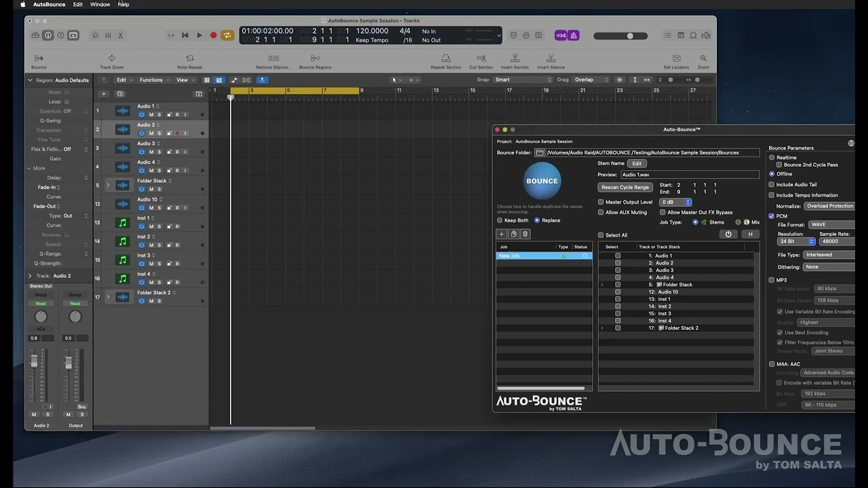Image resolution: width=868 pixels, height=488 pixels.
Task: Toggle Smart Controls button
Action: (95, 35)
